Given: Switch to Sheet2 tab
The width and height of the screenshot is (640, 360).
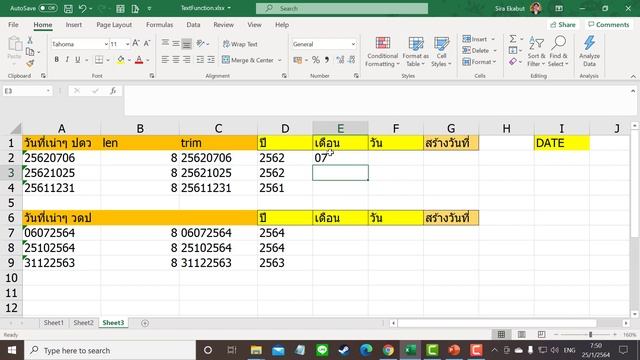Looking at the screenshot, I should point(83,323).
